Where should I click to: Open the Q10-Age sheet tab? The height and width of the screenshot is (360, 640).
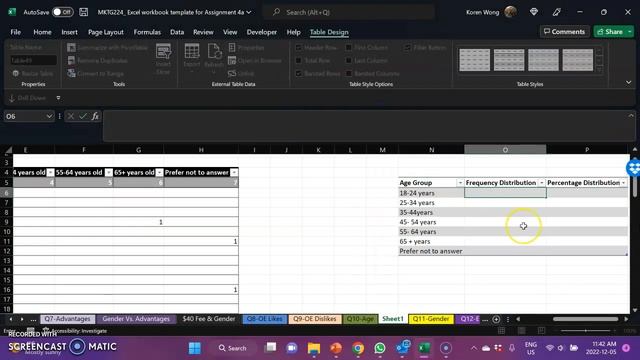pos(360,319)
